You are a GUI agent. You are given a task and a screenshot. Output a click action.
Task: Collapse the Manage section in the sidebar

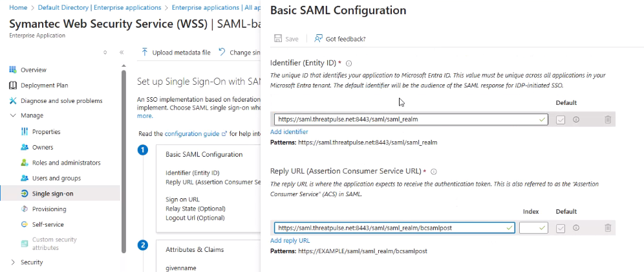(13, 116)
